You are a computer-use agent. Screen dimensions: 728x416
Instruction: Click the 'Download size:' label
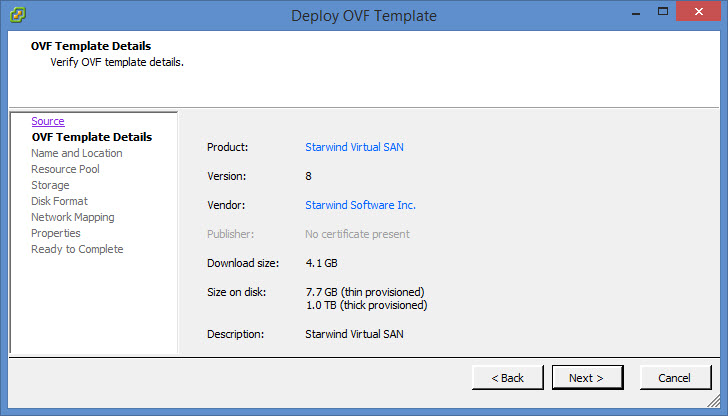pyautogui.click(x=243, y=263)
